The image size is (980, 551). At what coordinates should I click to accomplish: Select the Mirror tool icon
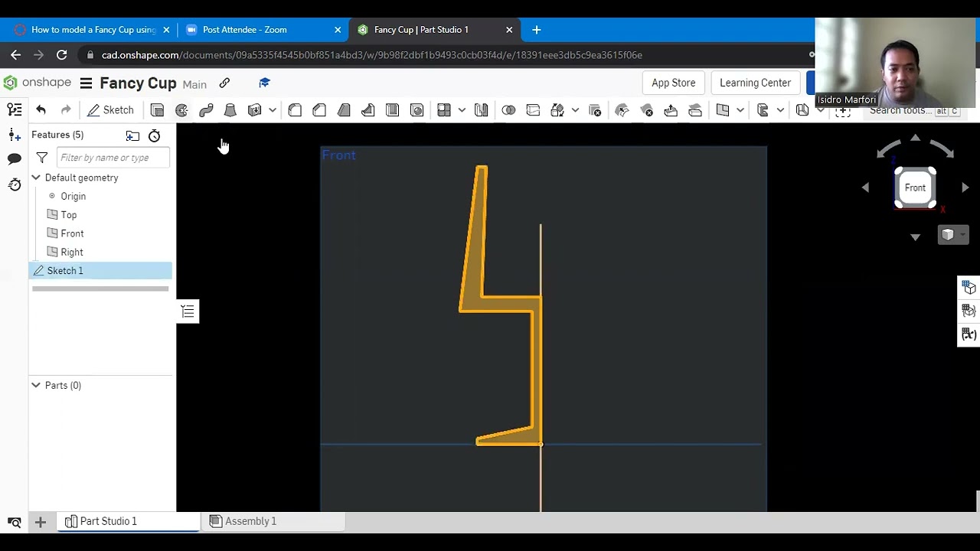[x=482, y=110]
